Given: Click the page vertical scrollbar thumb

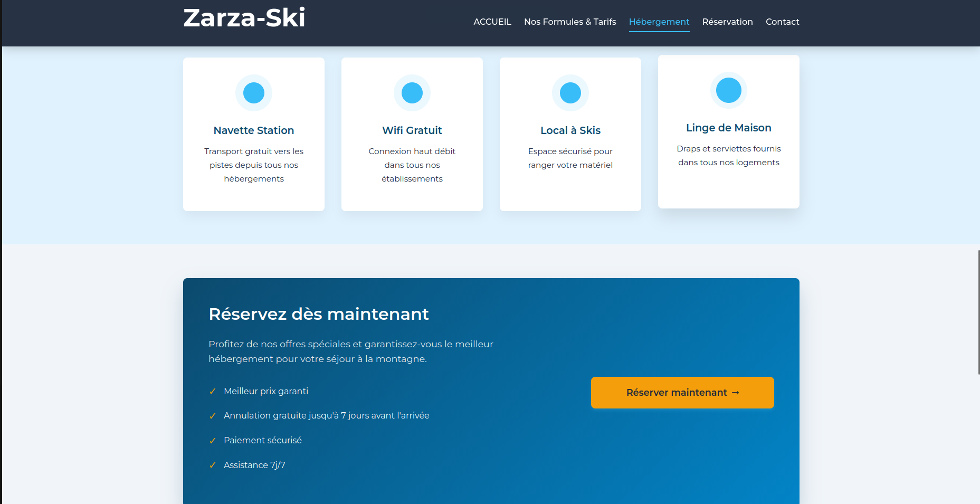Looking at the screenshot, I should (x=978, y=311).
